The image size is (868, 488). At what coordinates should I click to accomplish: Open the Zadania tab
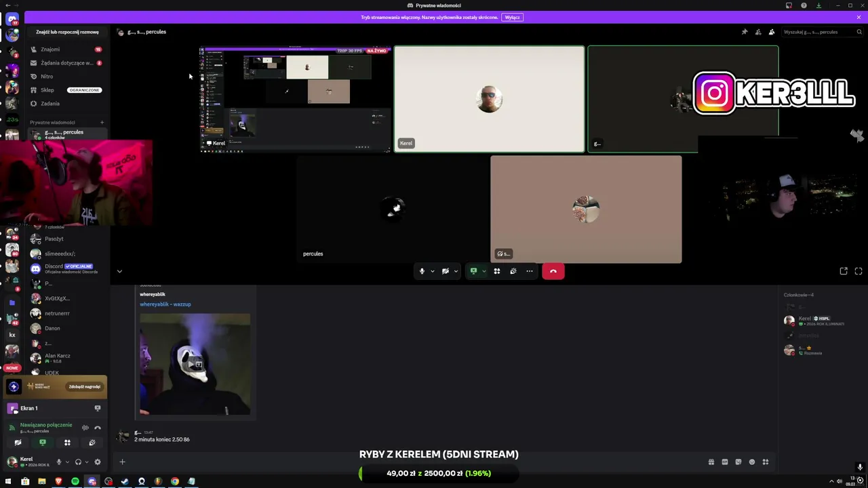point(66,104)
